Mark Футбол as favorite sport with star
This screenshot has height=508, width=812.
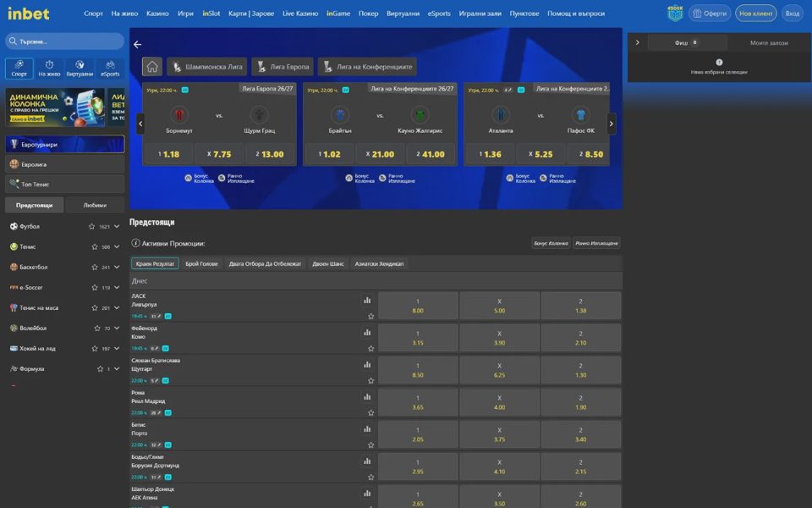[91, 227]
